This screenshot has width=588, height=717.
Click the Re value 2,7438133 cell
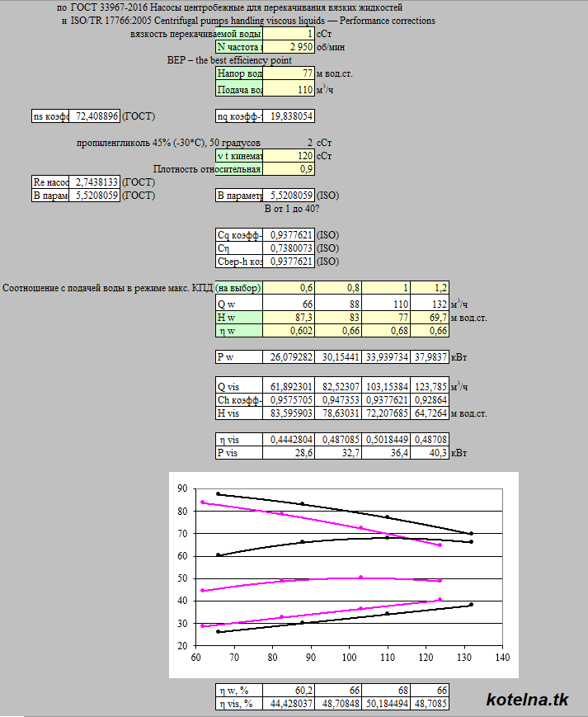click(94, 182)
